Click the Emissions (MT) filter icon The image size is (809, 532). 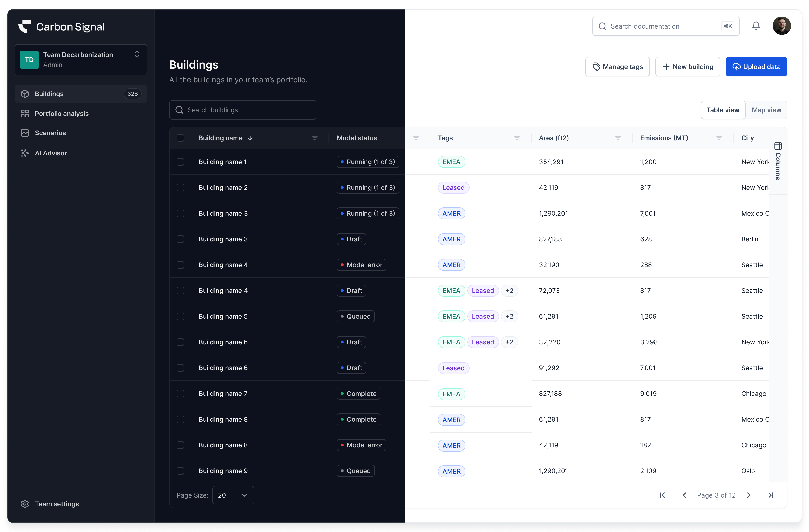719,138
